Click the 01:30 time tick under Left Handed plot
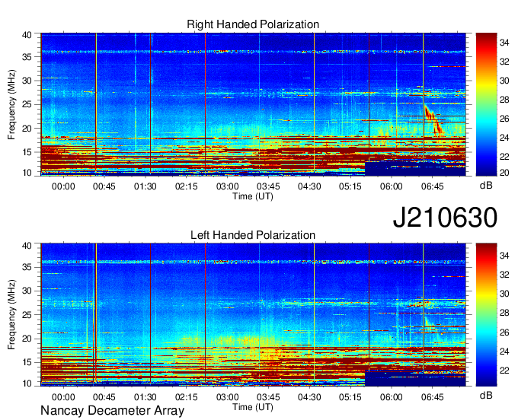The width and height of the screenshot is (518, 420). pyautogui.click(x=145, y=397)
